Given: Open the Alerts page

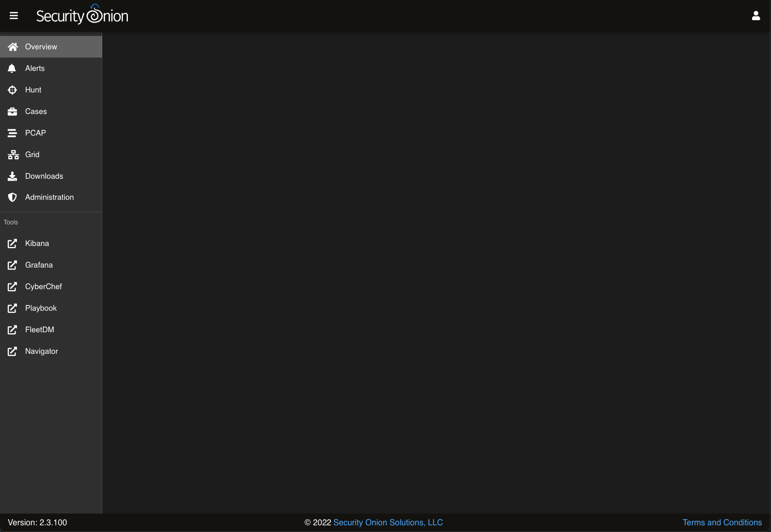Looking at the screenshot, I should (x=51, y=68).
